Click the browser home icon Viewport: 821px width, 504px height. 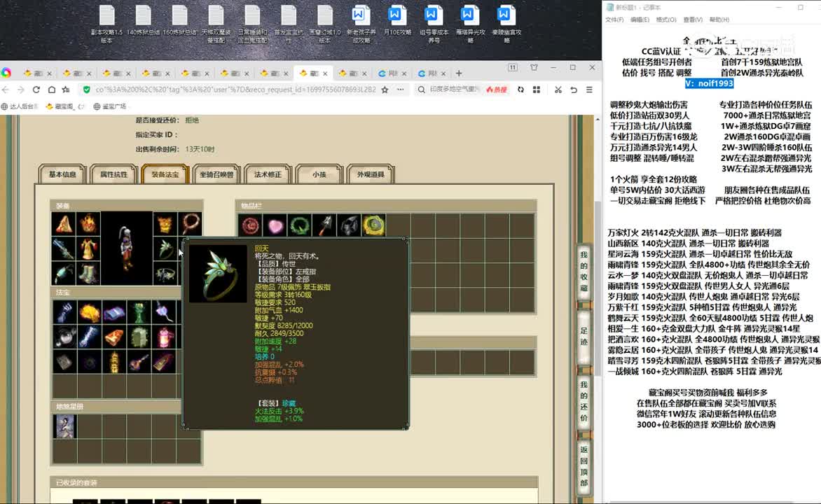click(51, 90)
